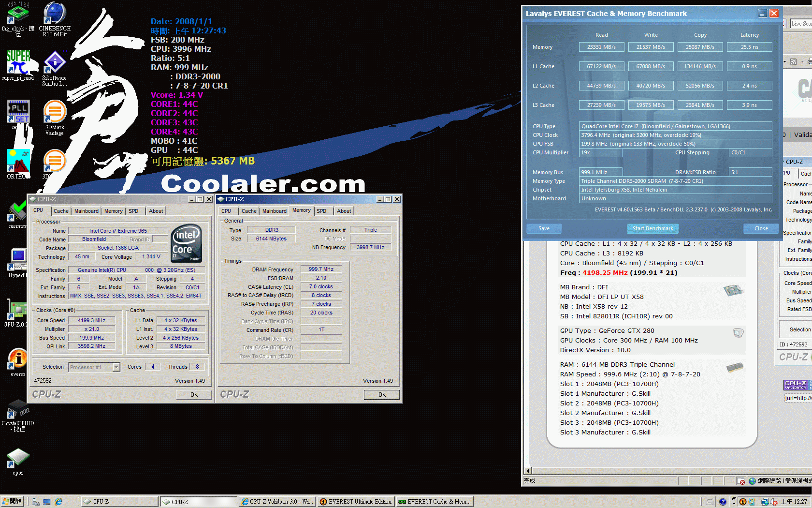Launch the super_pi_mod desktop icon
812x508 pixels.
18,65
